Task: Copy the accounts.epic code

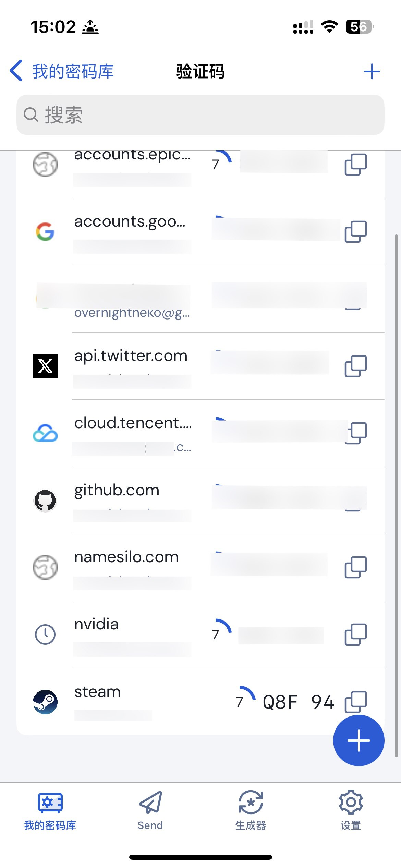Action: pos(355,164)
